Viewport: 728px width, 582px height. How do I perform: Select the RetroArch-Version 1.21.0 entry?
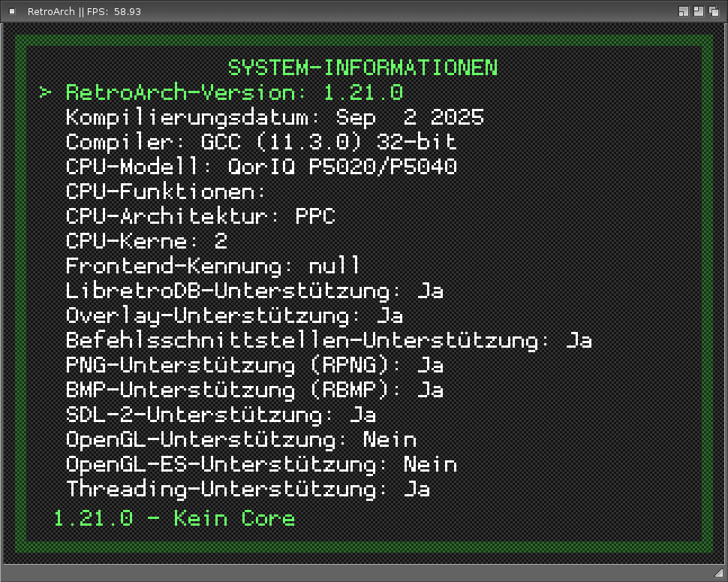[234, 92]
